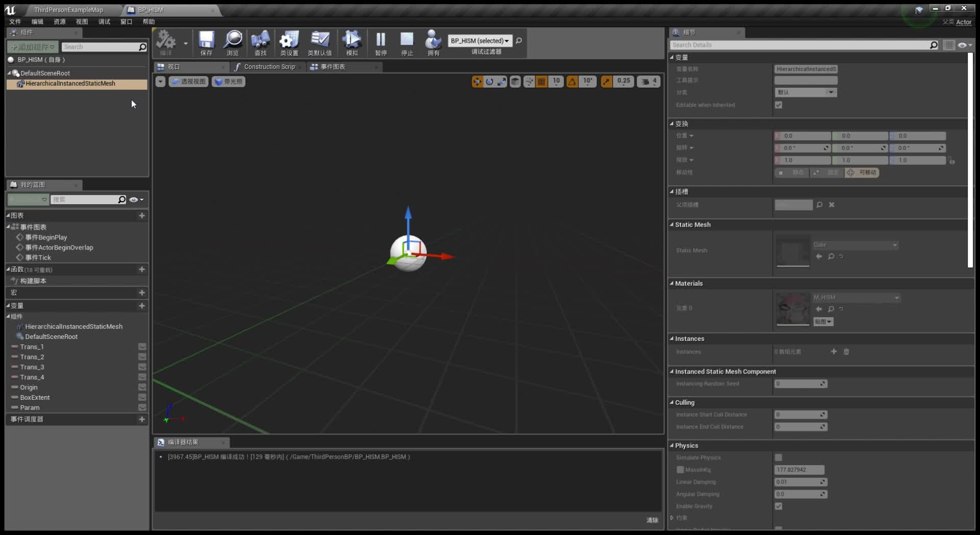Select the Rotate tool in the viewport
Viewport: 980px width, 535px height.
(489, 81)
